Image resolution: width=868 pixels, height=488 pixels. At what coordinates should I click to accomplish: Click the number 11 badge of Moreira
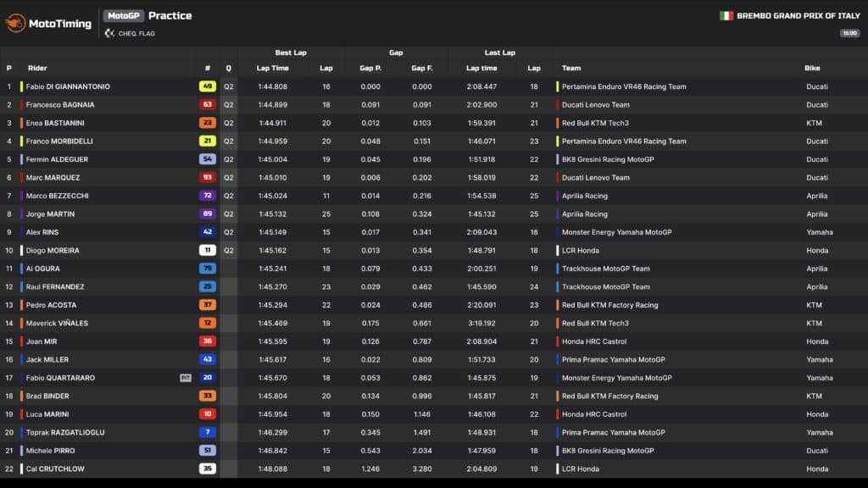(208, 251)
